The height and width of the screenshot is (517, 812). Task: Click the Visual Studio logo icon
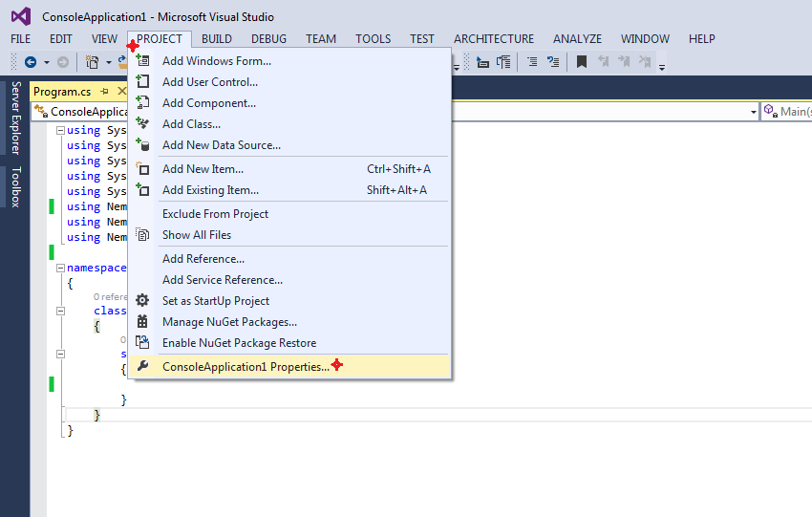(21, 16)
